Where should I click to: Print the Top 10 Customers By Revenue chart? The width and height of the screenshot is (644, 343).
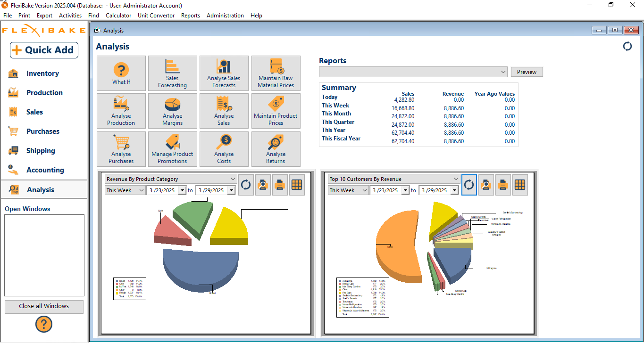503,185
